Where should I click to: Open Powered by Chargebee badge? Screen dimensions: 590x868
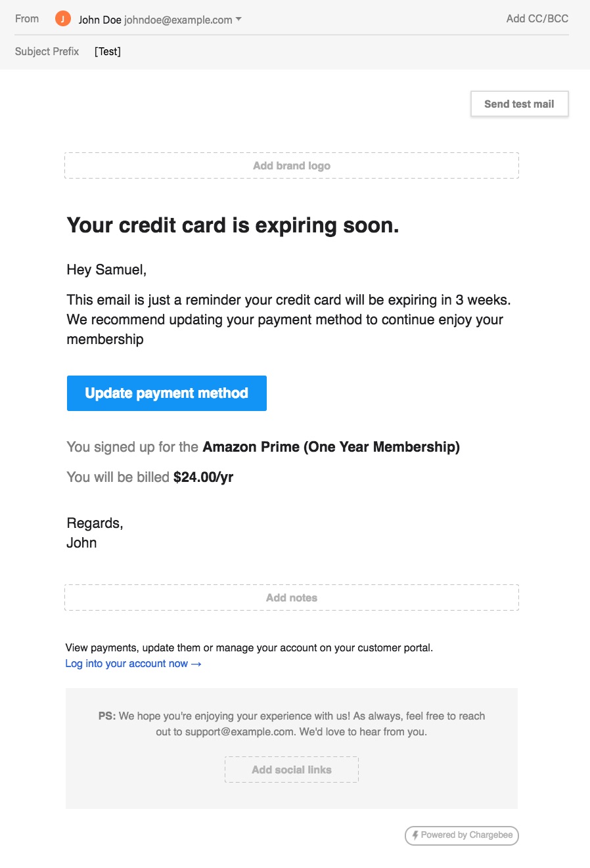click(x=462, y=835)
